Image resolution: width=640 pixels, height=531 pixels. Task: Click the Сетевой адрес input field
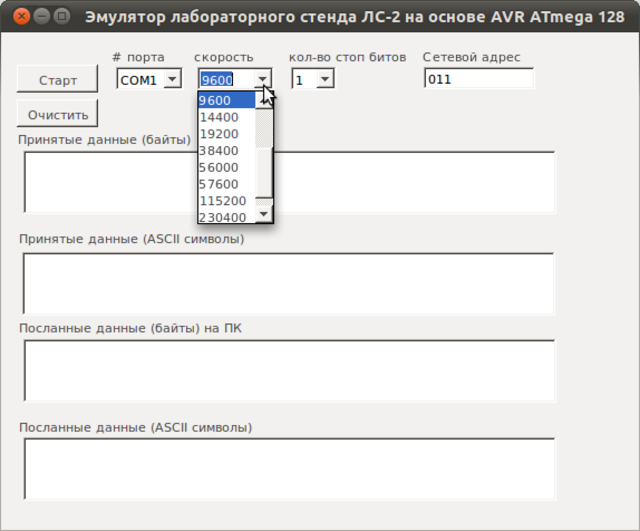click(x=478, y=80)
